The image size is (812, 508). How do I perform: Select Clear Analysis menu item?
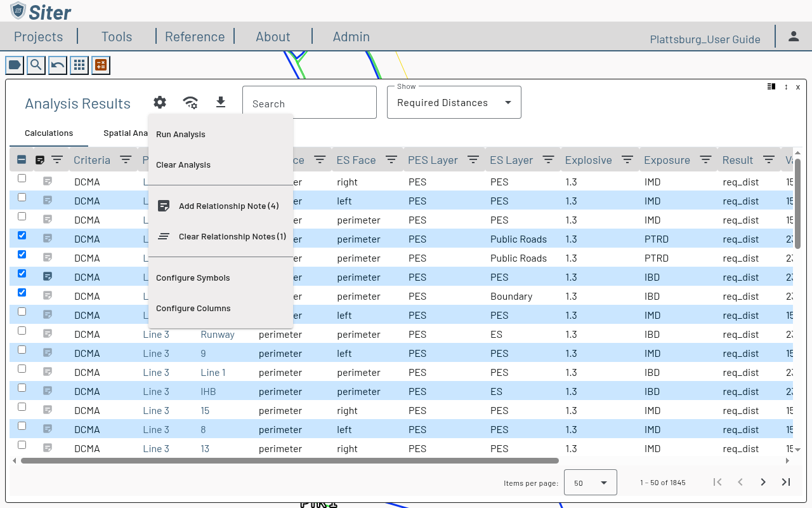[x=221, y=165]
